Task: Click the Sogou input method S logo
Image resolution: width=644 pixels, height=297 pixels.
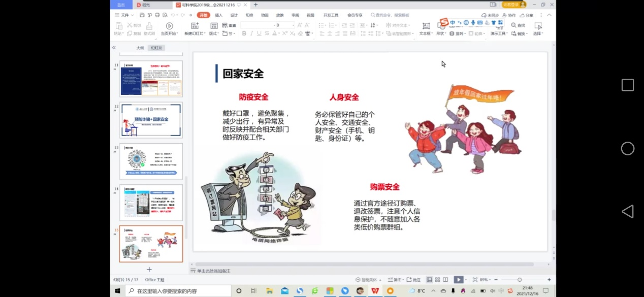Action: 444,22
